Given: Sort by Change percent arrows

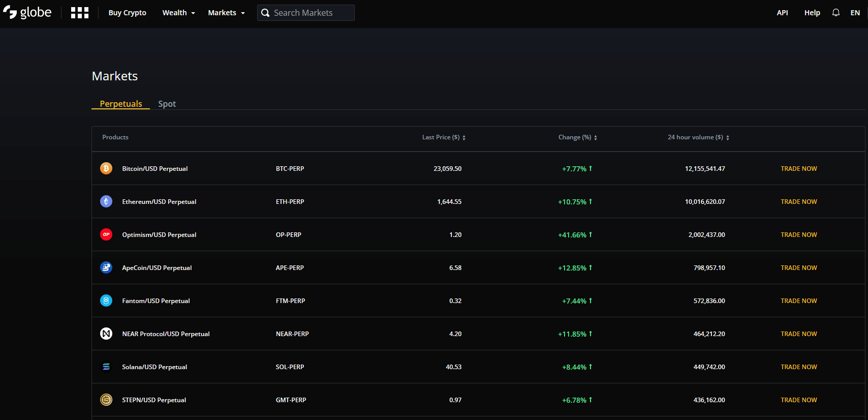Looking at the screenshot, I should pyautogui.click(x=596, y=138).
